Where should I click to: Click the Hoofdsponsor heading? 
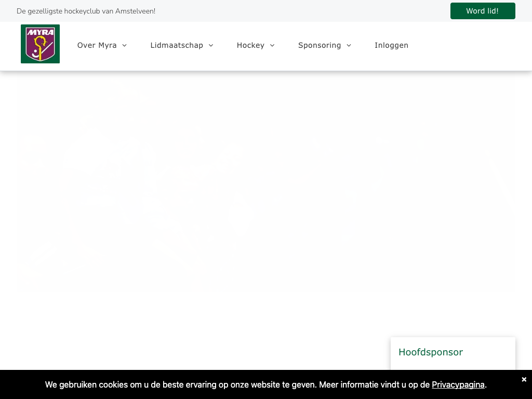(431, 352)
